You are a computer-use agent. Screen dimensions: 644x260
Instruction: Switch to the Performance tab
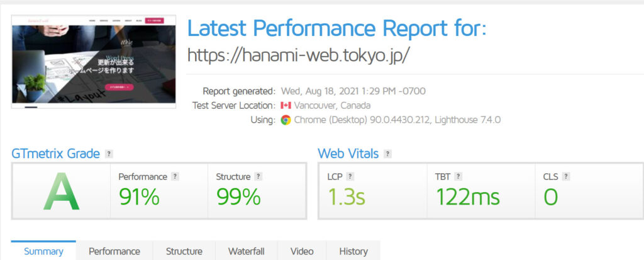coord(114,251)
